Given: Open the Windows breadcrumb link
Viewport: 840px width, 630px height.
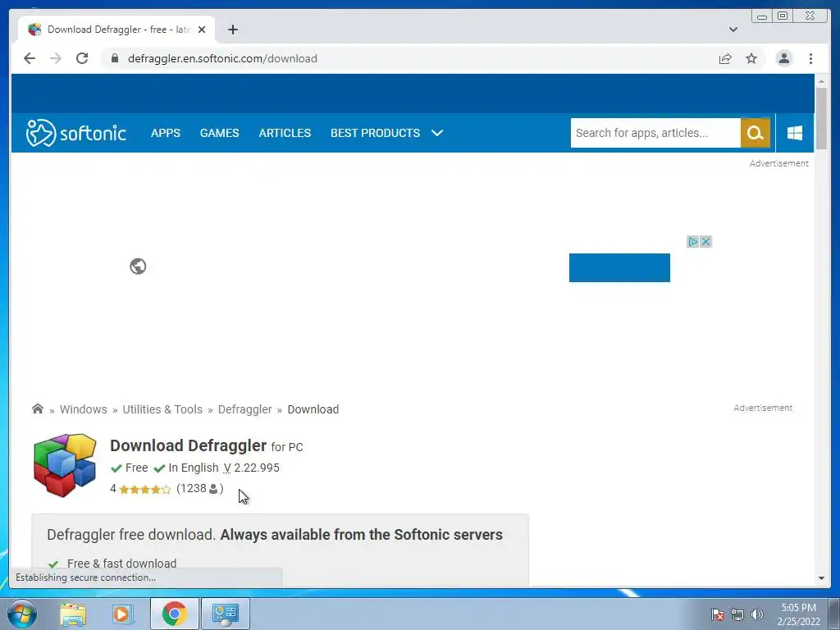Looking at the screenshot, I should click(x=84, y=409).
